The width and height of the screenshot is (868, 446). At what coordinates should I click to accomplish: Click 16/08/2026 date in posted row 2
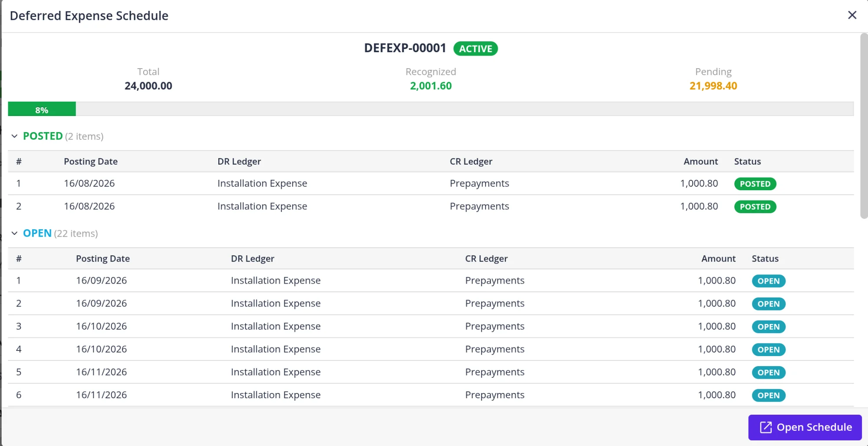tap(89, 206)
